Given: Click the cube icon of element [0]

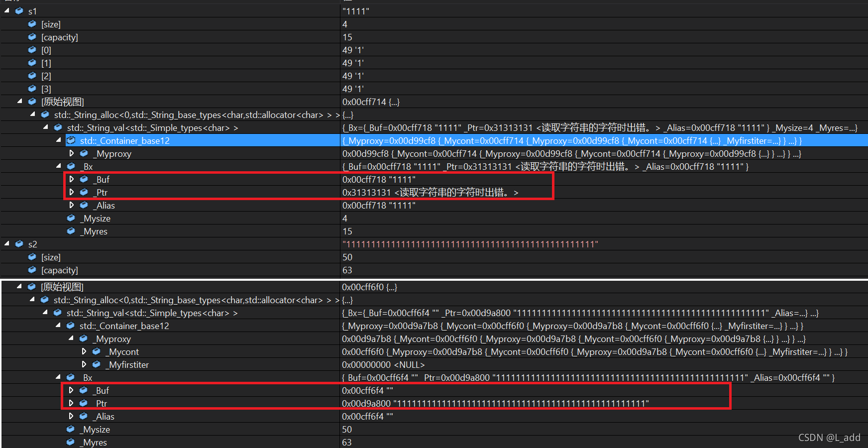Looking at the screenshot, I should (x=32, y=50).
